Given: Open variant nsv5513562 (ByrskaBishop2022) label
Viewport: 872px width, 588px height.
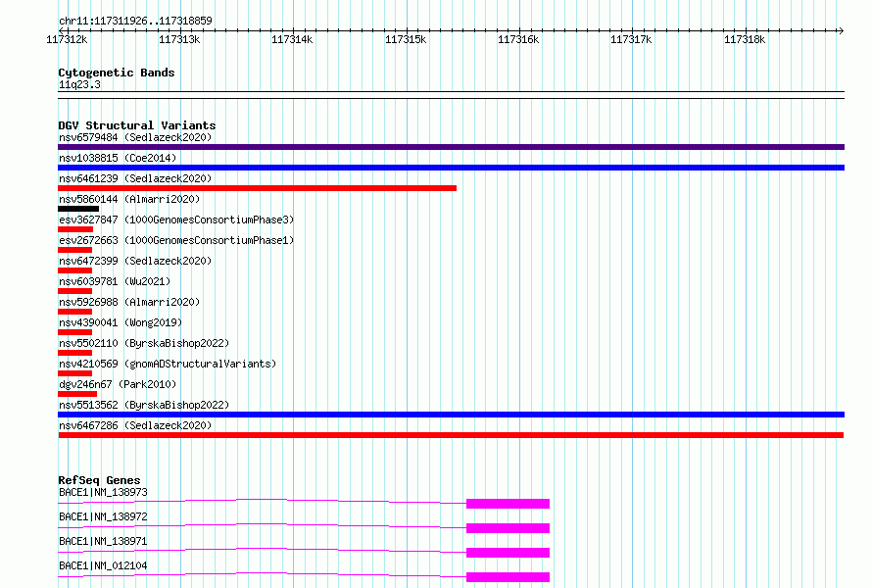Looking at the screenshot, I should coord(144,405).
